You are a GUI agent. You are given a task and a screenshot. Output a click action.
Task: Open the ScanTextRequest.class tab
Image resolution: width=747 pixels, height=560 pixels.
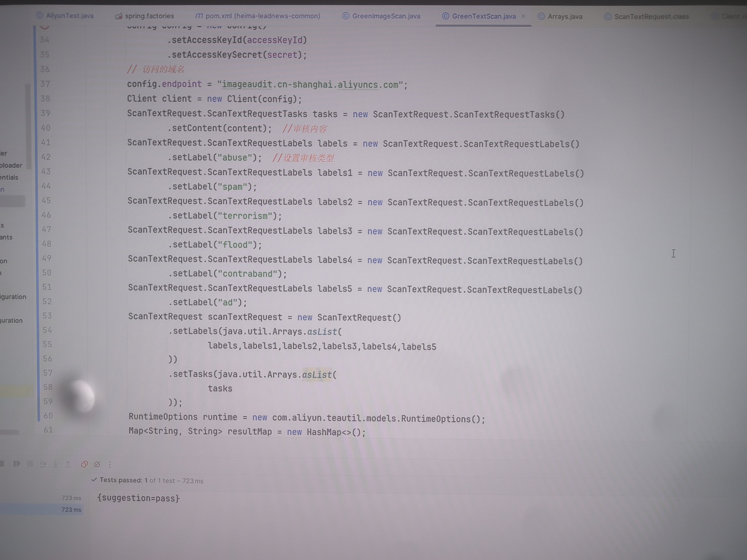click(x=647, y=17)
